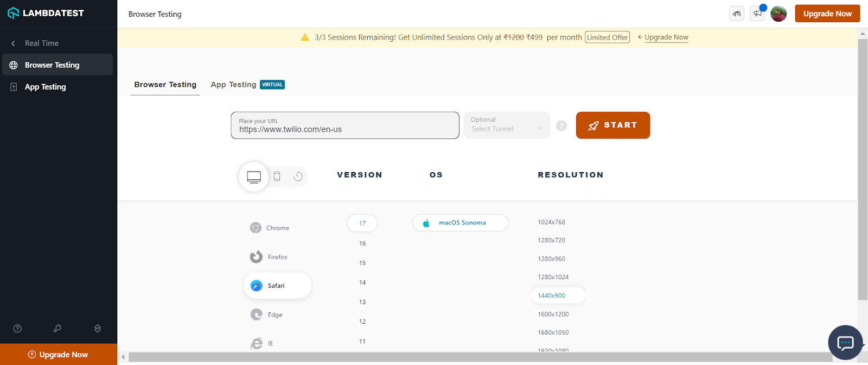Switch to the App Testing tab
The height and width of the screenshot is (365, 868).
pyautogui.click(x=234, y=85)
